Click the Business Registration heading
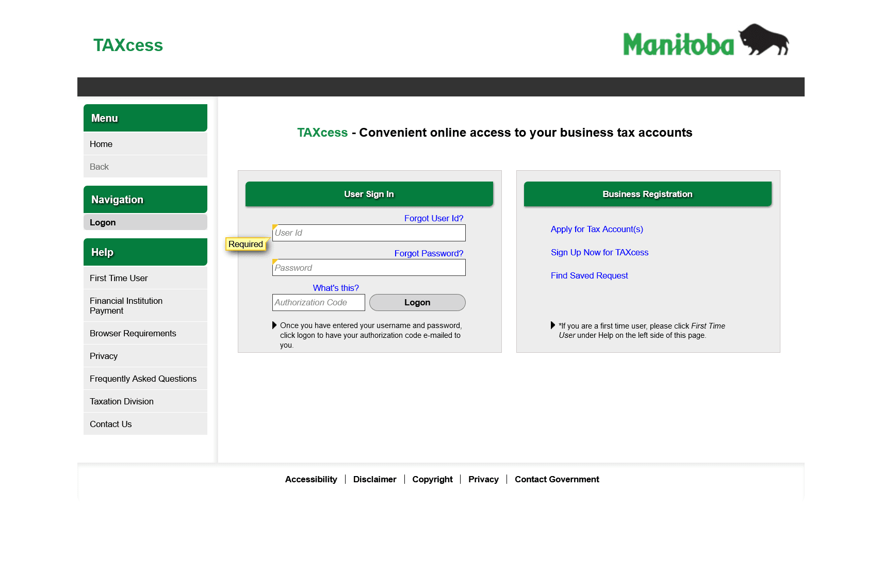Image resolution: width=882 pixels, height=588 pixels. point(648,194)
